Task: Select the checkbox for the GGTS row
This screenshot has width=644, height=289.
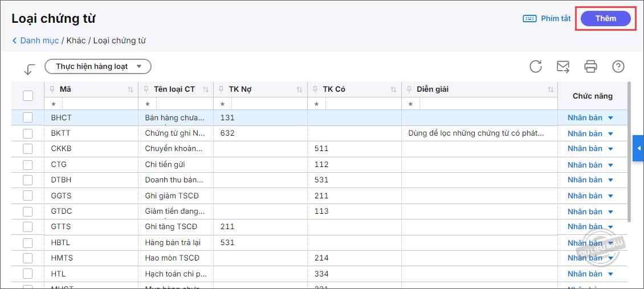Action: 28,196
